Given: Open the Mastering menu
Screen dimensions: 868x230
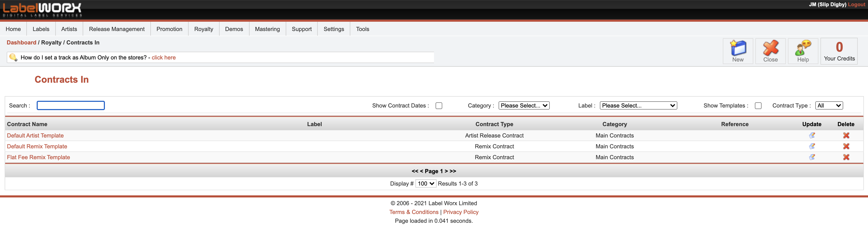Looking at the screenshot, I should tap(267, 29).
